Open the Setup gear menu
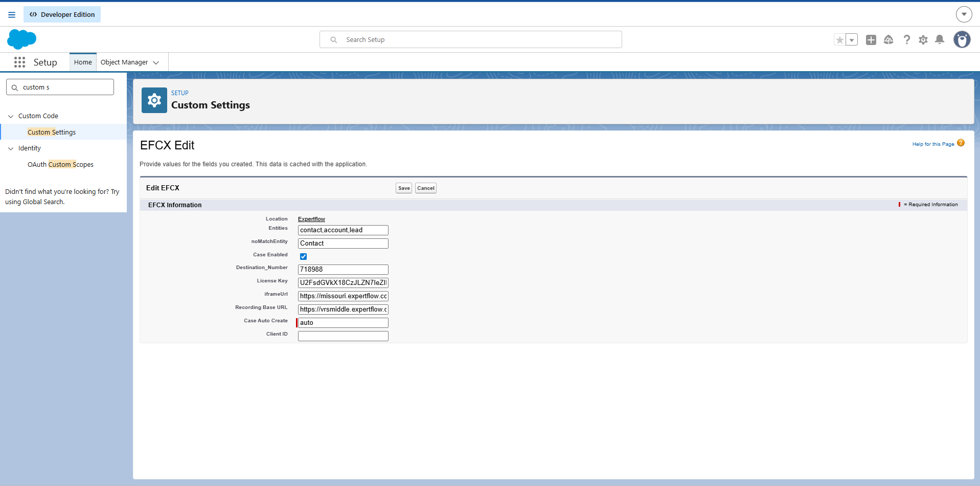The image size is (980, 486). 923,40
